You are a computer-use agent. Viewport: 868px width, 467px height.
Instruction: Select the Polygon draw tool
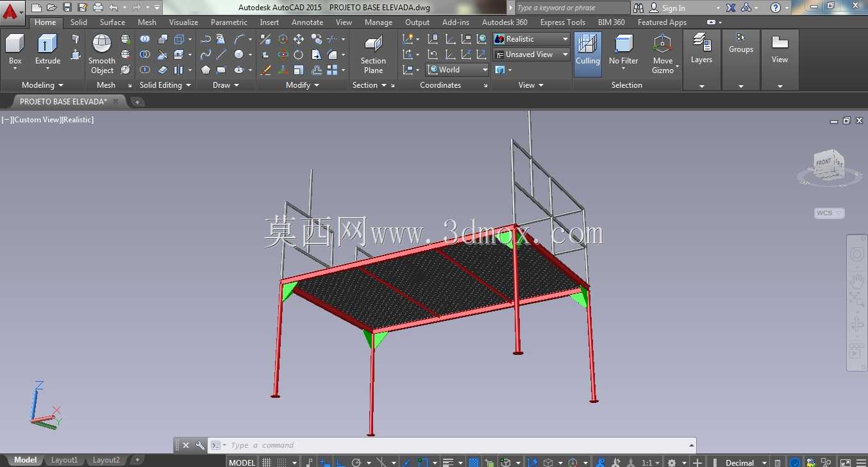(206, 70)
